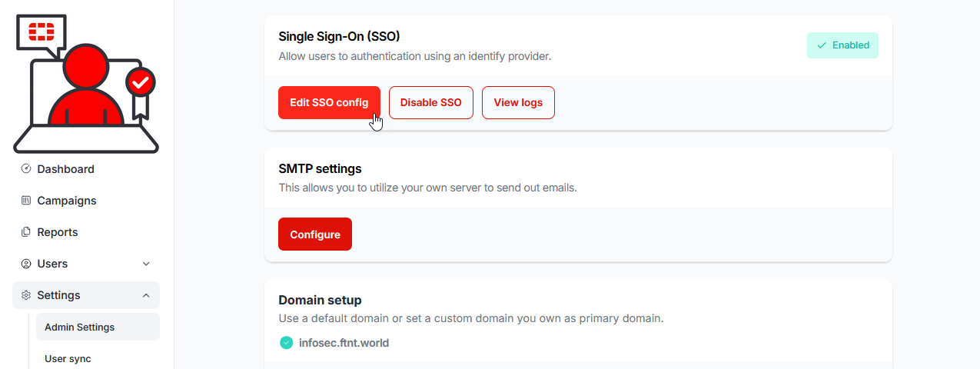
Task: Click the checkmark in Enabled badge
Action: point(822,45)
